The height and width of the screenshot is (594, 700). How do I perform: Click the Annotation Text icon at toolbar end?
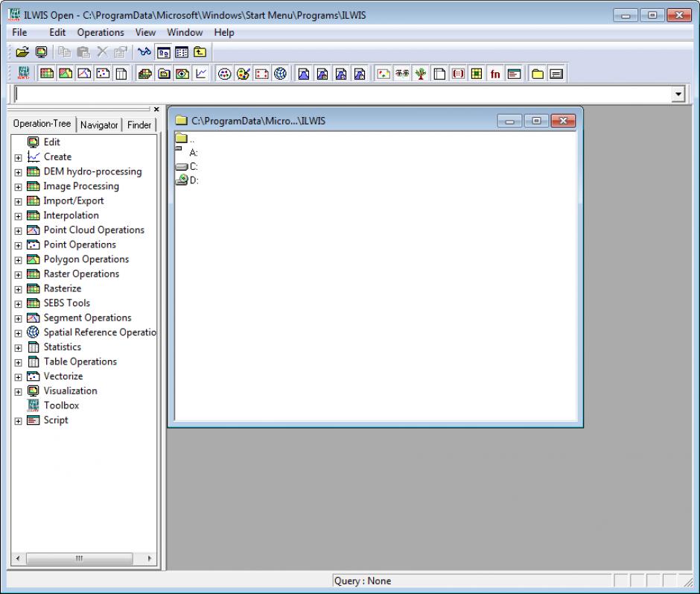click(556, 74)
